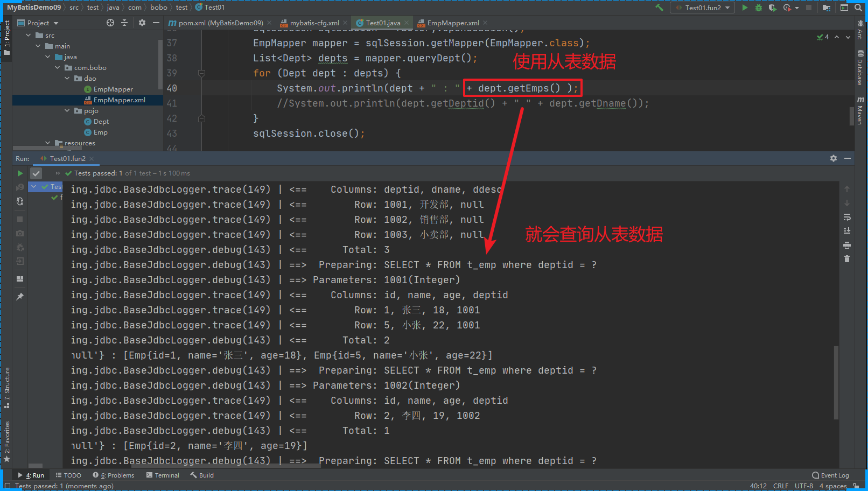The image size is (868, 491).
Task: Open the profiler options dropdown arrow
Action: 797,8
